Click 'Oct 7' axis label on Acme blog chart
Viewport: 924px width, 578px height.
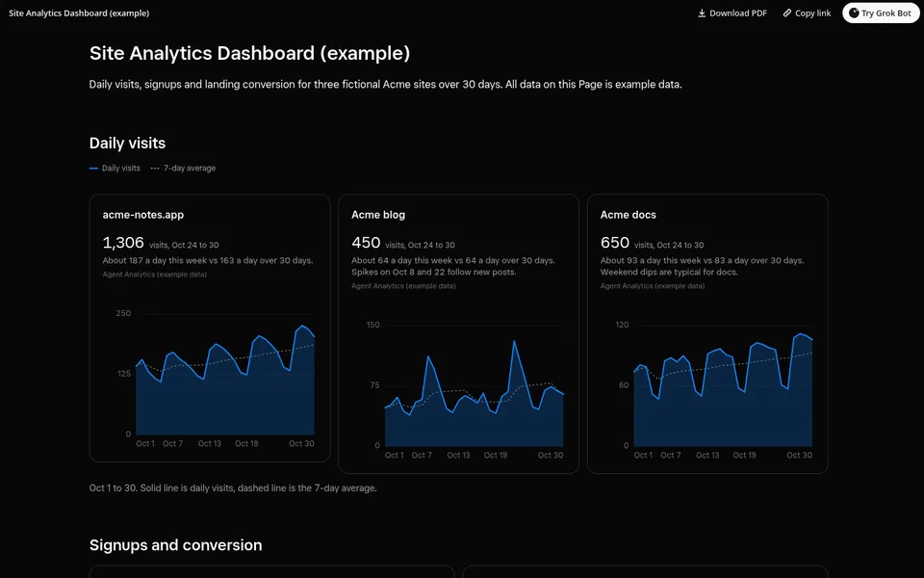point(422,456)
